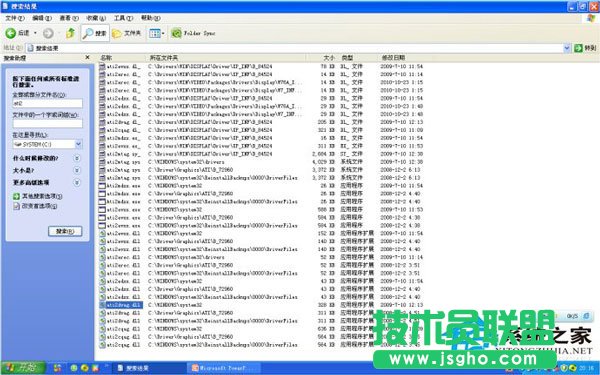The width and height of the screenshot is (600, 375).
Task: Expand the 更多高级选项 advanced options
Action: pos(77,183)
